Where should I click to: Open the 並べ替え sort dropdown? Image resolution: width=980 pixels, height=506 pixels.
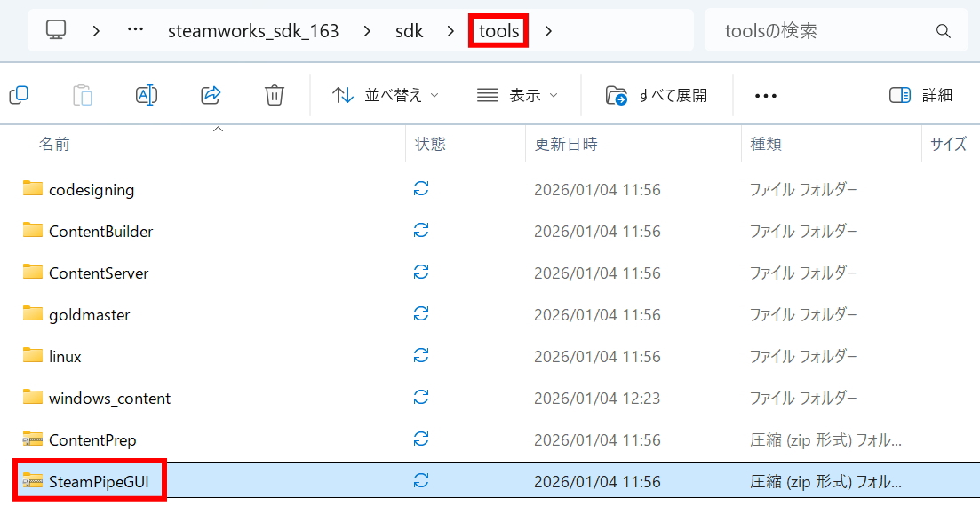[x=386, y=95]
